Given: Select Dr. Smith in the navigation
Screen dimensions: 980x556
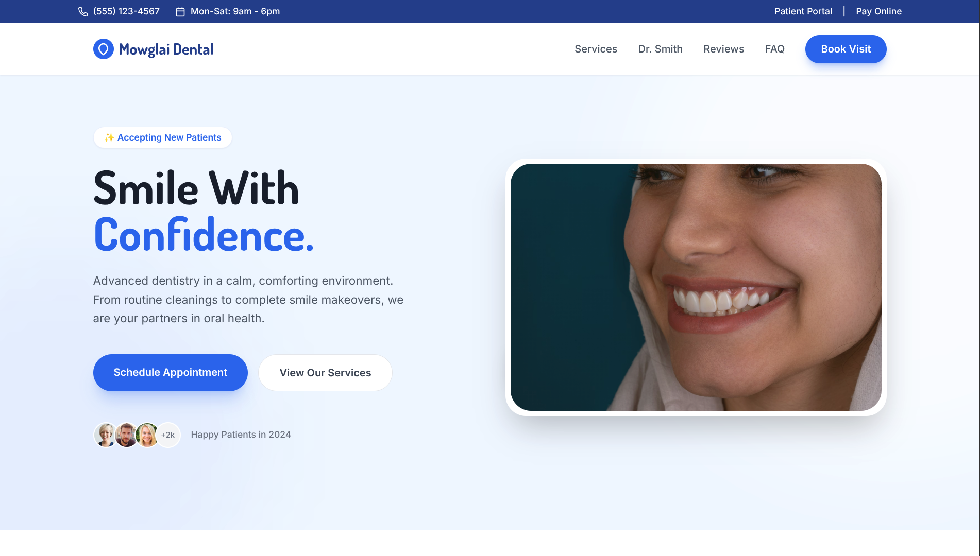Looking at the screenshot, I should tap(660, 49).
